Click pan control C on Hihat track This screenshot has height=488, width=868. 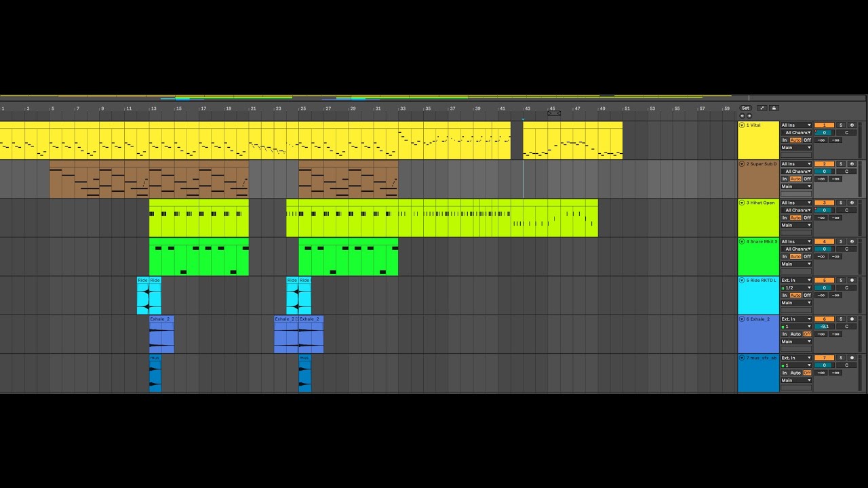(846, 210)
